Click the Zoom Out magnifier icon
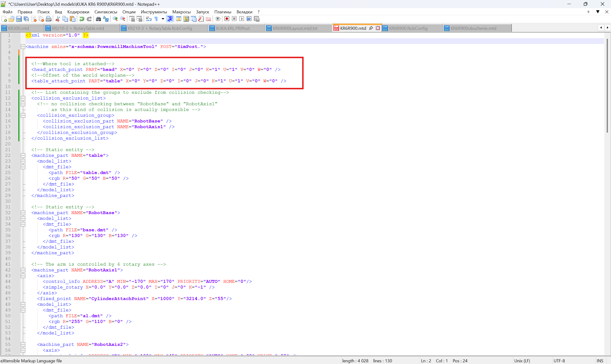The width and height of the screenshot is (611, 364). pos(122,19)
